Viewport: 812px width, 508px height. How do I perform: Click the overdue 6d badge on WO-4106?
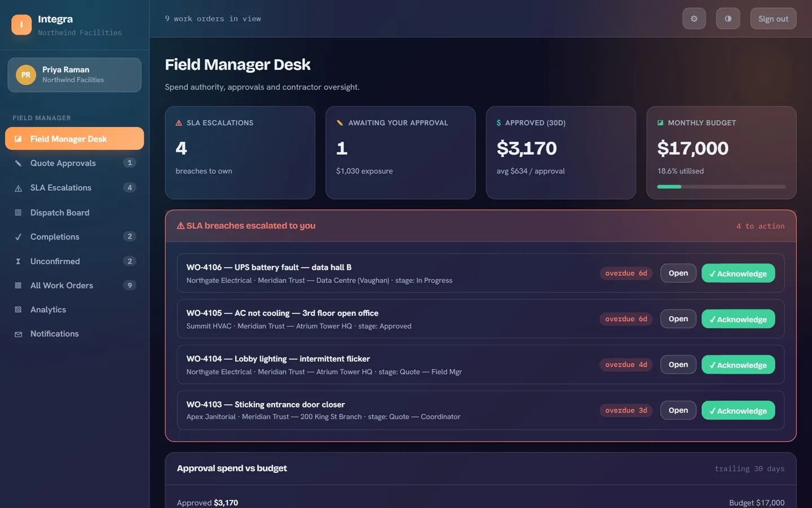click(x=626, y=273)
